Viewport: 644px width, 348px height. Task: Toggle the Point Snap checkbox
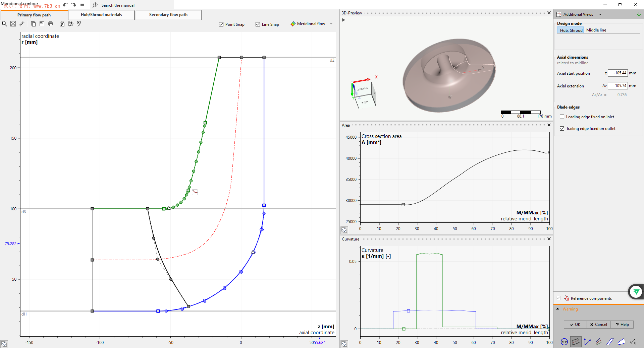pyautogui.click(x=221, y=24)
